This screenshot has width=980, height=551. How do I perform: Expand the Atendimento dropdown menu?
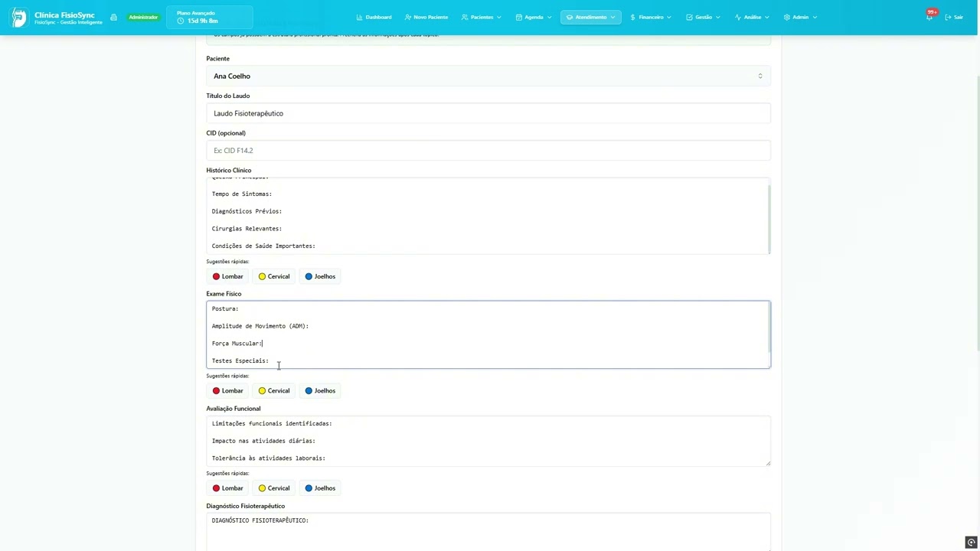590,17
